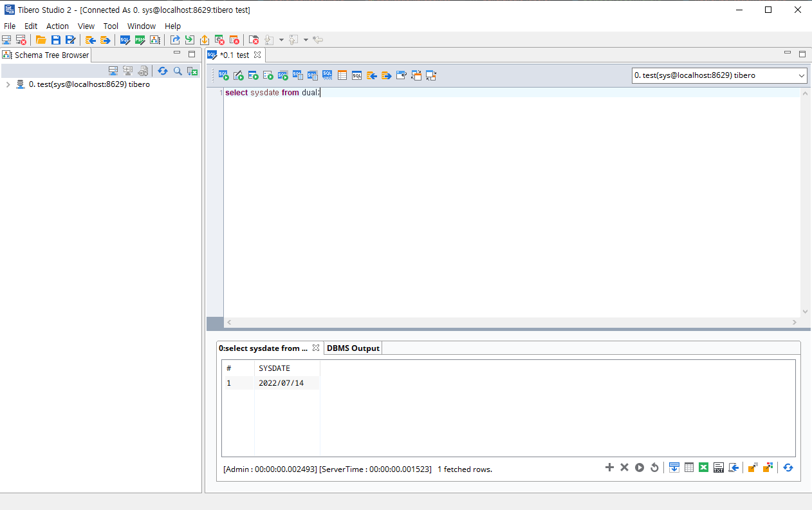This screenshot has width=812, height=510.
Task: Click the plus icon in result panel
Action: (x=609, y=467)
